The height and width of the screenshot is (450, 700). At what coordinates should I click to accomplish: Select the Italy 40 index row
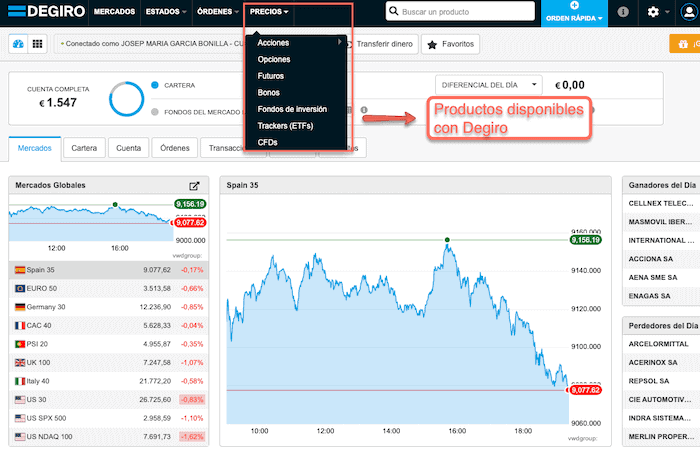point(108,381)
